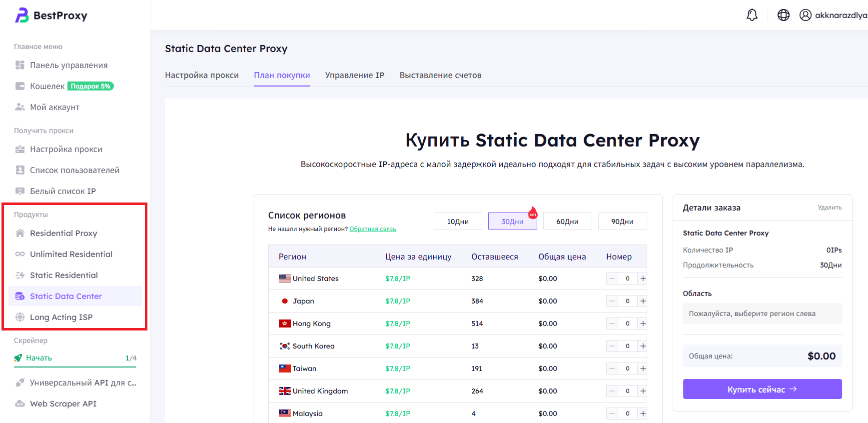
Task: Select the 10Дни duration option
Action: 458,221
